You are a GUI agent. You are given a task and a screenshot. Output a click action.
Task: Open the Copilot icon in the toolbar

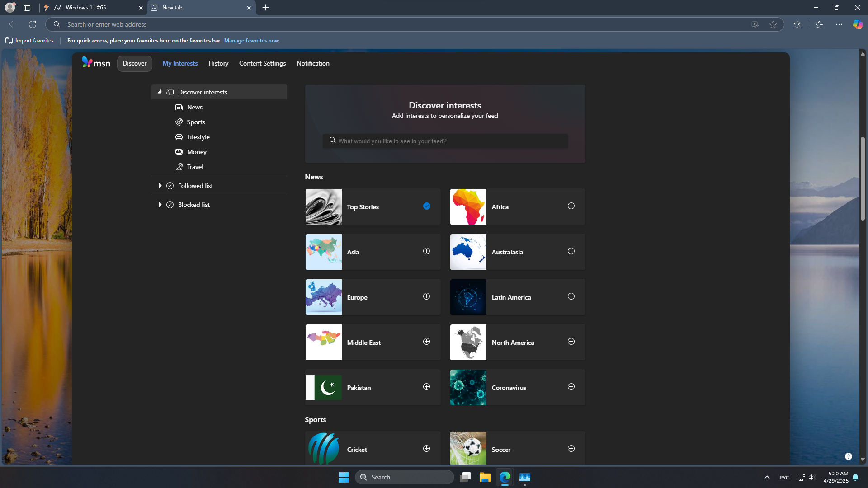[x=858, y=24]
